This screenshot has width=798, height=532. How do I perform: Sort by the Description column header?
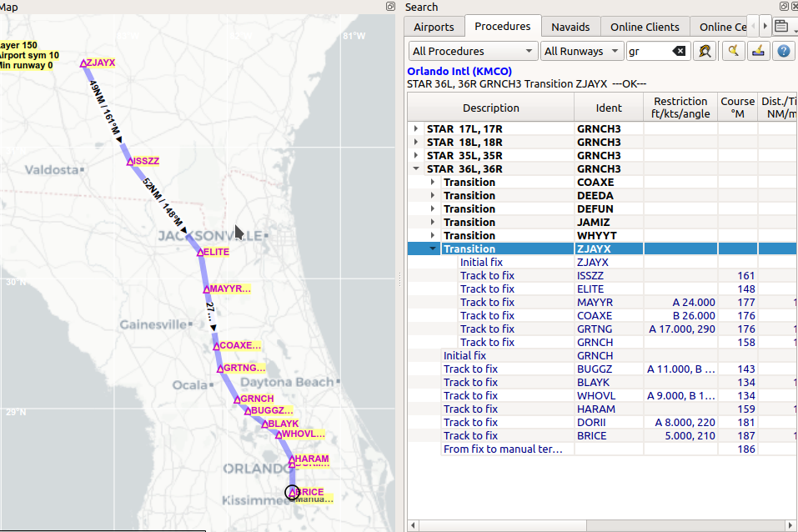click(490, 108)
